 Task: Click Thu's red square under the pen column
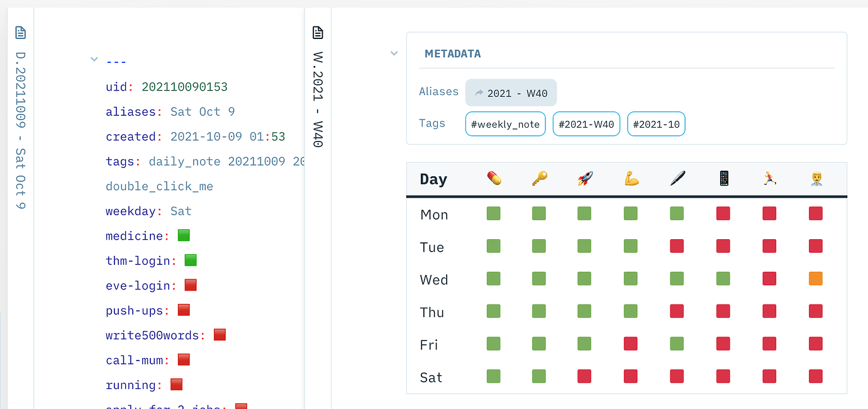[x=677, y=311]
